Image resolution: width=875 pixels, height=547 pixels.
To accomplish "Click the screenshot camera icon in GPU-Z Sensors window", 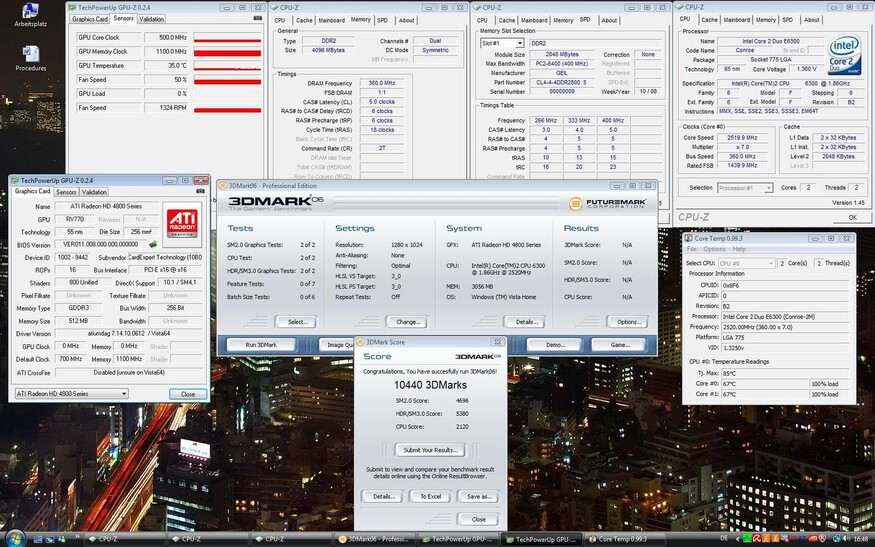I will [257, 18].
